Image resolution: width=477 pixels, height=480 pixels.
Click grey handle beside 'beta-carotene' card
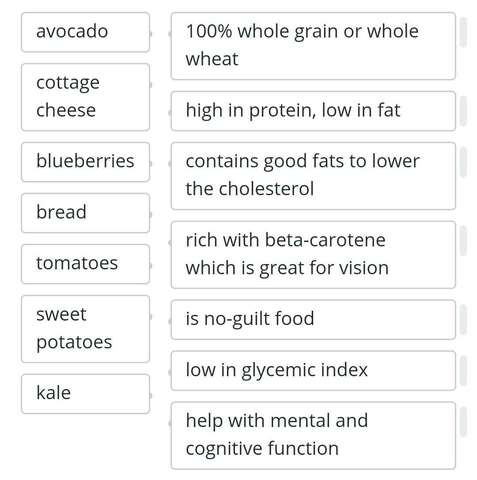click(463, 241)
